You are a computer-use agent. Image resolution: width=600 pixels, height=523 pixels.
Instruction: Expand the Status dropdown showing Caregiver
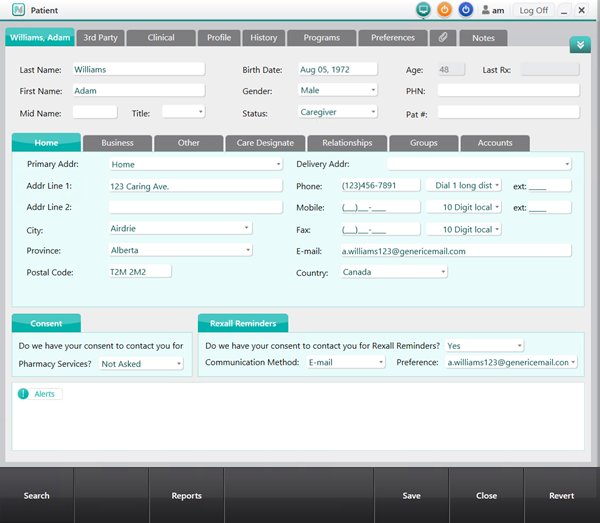[x=338, y=113]
